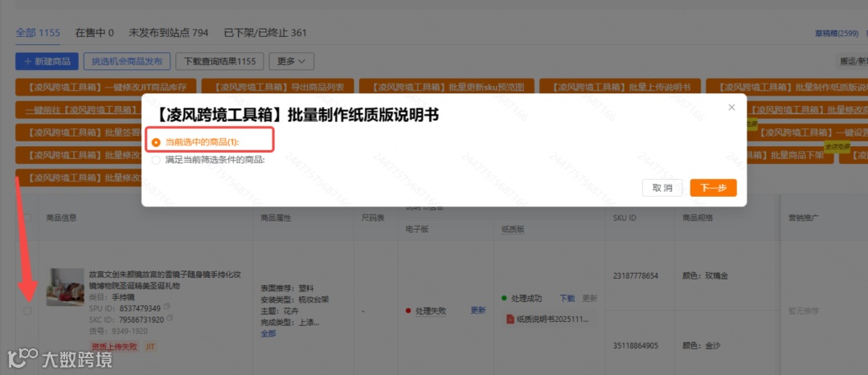Select the 当前选中的商品(1) radio option
The height and width of the screenshot is (375, 868).
pyautogui.click(x=156, y=142)
